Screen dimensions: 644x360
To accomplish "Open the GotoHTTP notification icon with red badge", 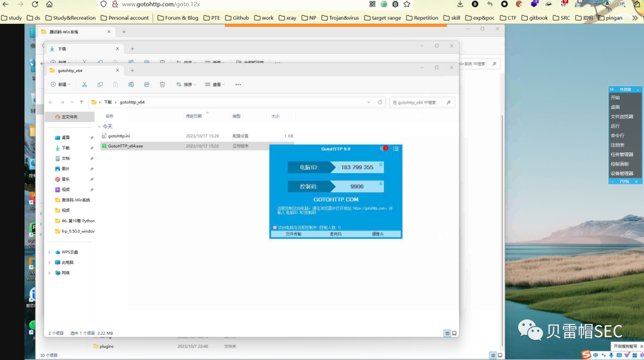I will point(383,149).
